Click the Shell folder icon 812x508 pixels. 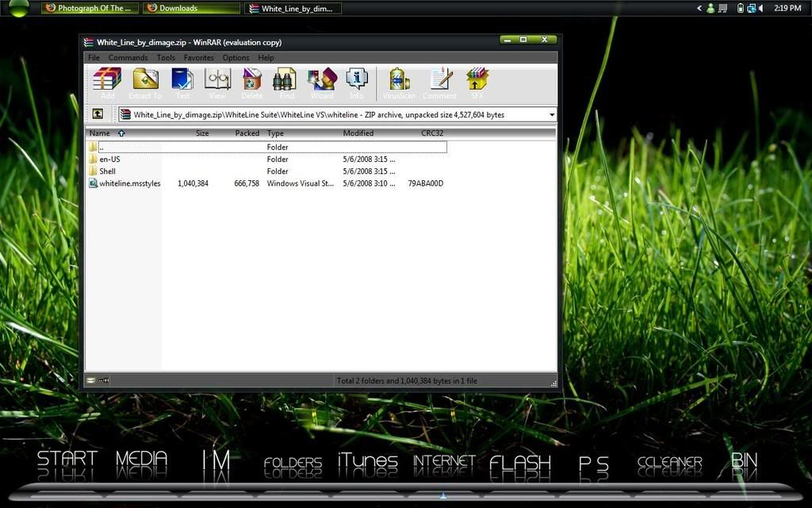coord(93,171)
